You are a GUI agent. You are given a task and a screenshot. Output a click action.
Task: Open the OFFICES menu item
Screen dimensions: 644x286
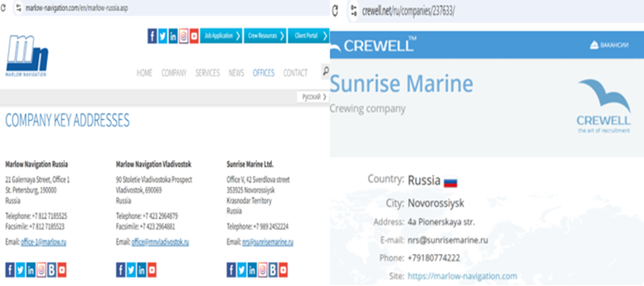point(264,73)
